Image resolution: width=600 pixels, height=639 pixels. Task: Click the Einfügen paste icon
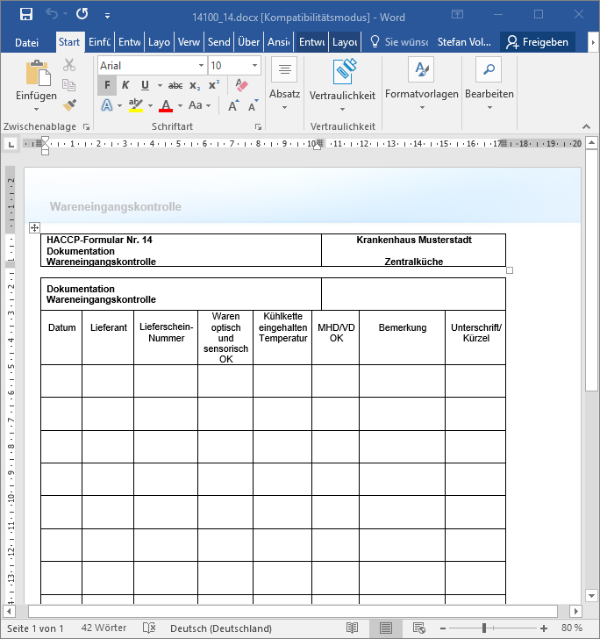(37, 73)
